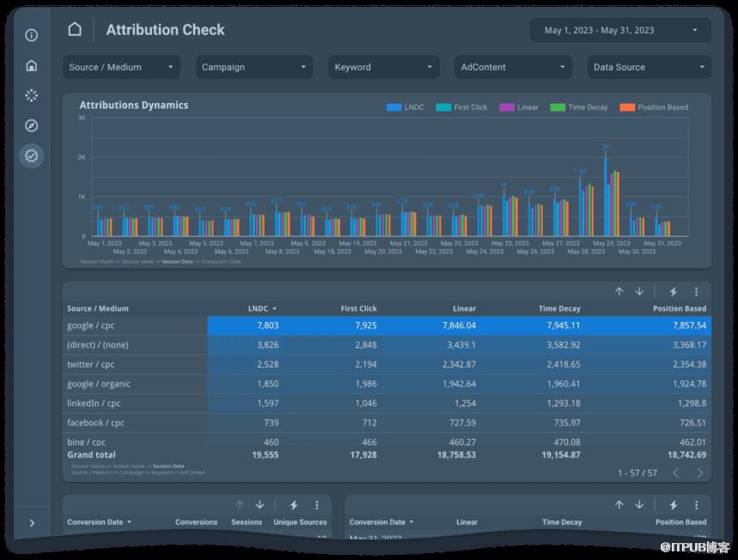Viewport: 738px width, 560px height.
Task: Open the date range picker May 1 - May 31
Action: click(620, 30)
